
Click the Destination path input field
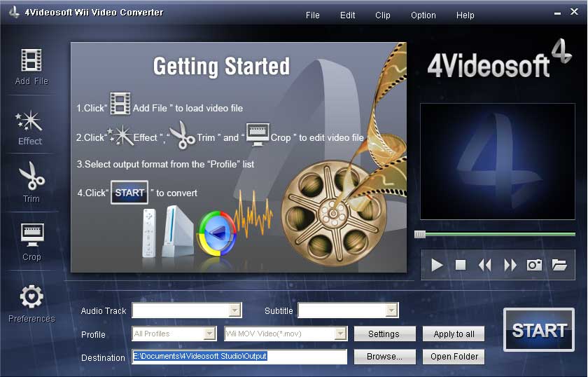239,357
